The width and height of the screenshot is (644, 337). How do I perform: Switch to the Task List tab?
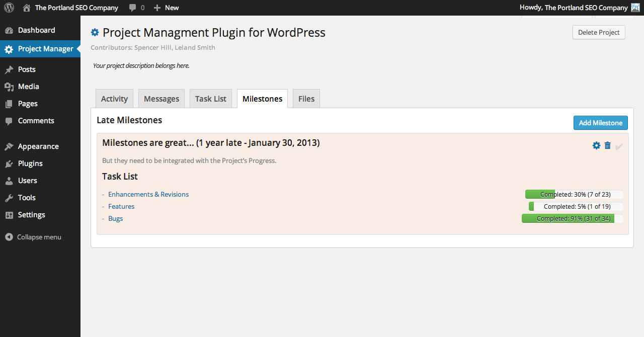[211, 99]
